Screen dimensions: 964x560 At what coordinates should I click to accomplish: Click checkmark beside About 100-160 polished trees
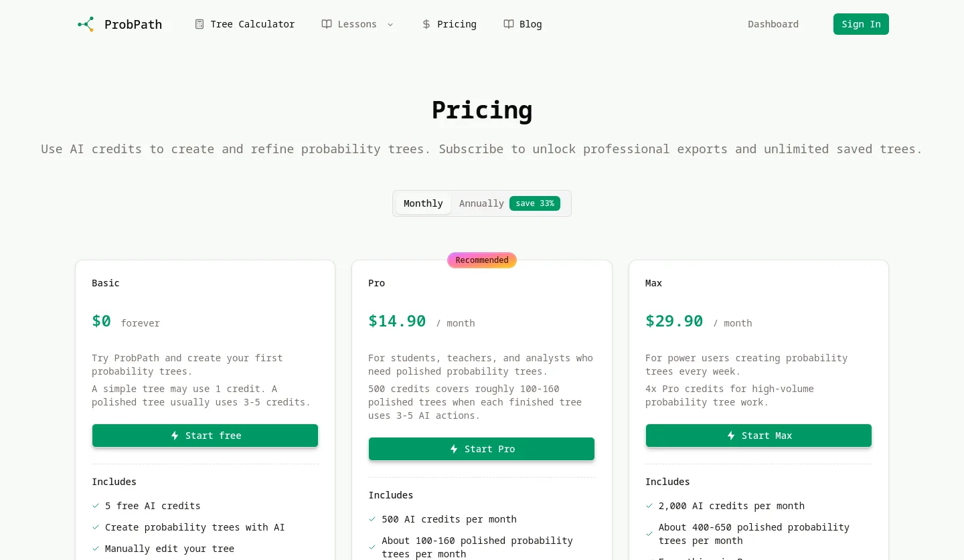pyautogui.click(x=372, y=547)
